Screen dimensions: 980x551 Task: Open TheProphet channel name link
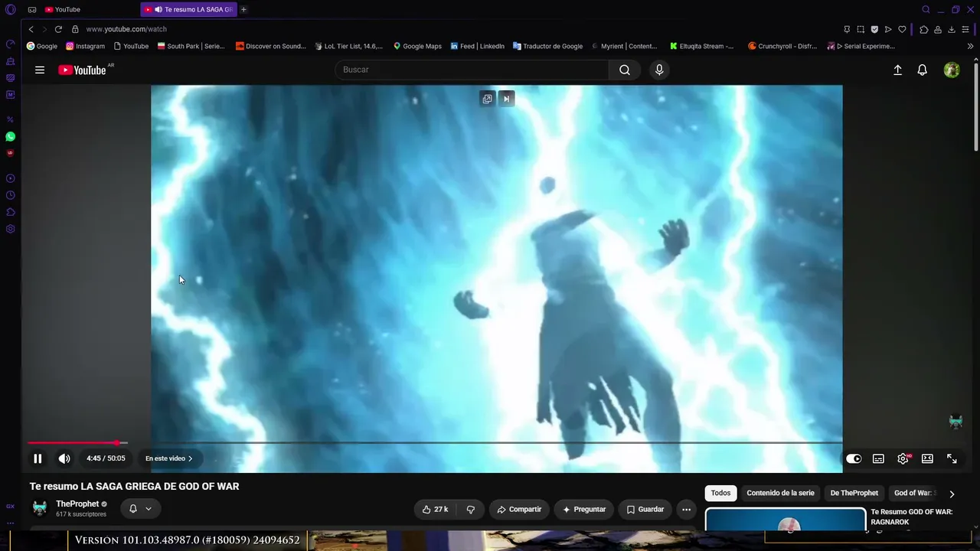click(x=77, y=504)
